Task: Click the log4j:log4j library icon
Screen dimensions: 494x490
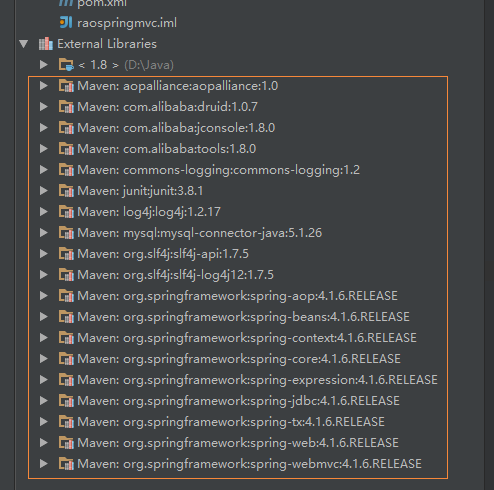Action: 66,212
